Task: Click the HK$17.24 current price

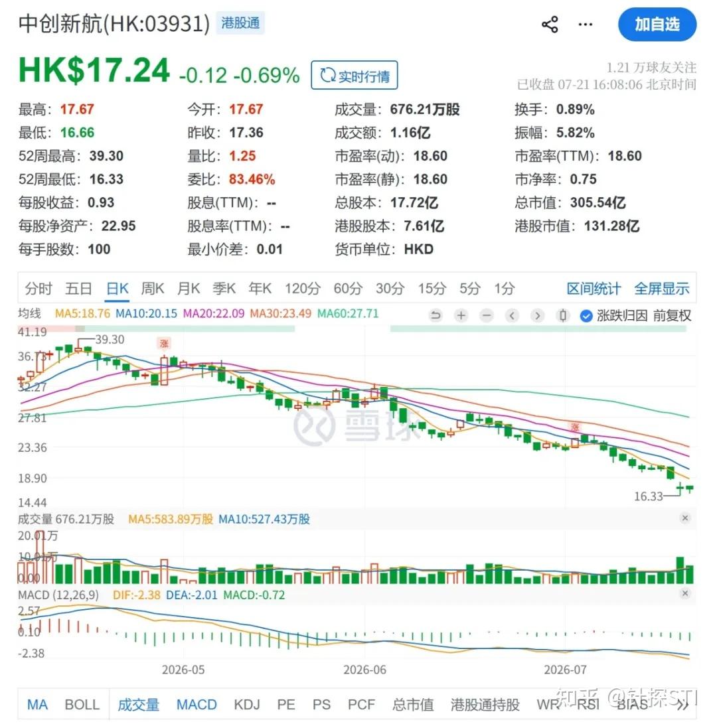Action: 94,71
